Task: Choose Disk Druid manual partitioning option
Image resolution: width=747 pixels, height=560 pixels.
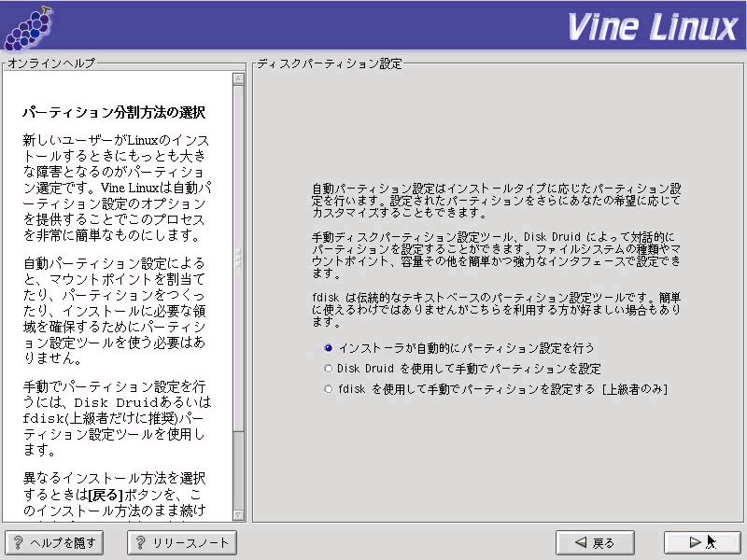Action: [x=329, y=369]
